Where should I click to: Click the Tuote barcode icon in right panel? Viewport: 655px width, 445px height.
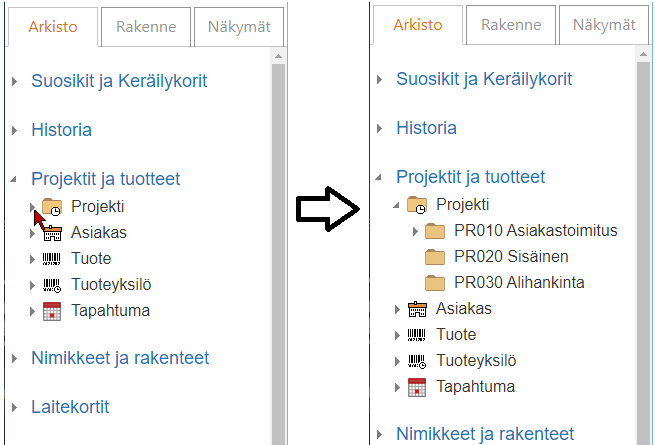point(417,335)
